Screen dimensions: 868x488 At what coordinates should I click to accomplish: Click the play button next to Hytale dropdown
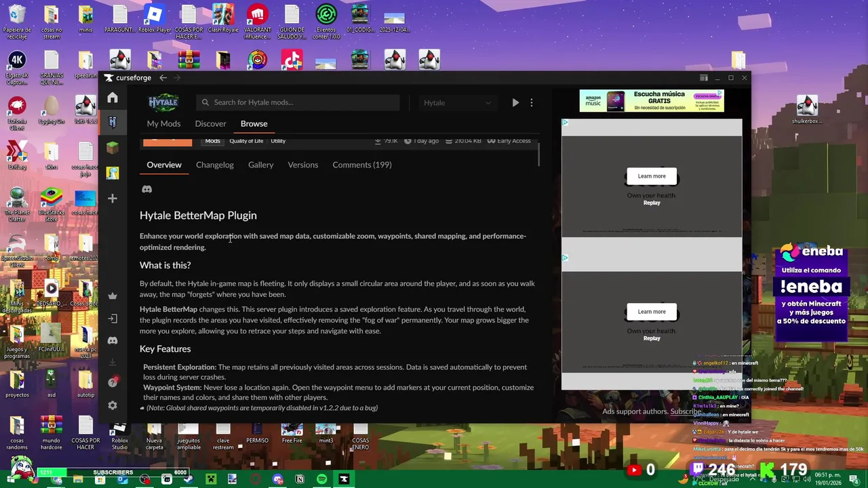515,102
